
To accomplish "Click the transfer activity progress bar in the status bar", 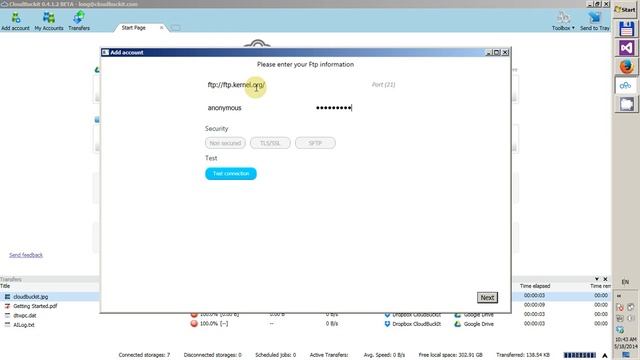I will pyautogui.click(x=580, y=355).
